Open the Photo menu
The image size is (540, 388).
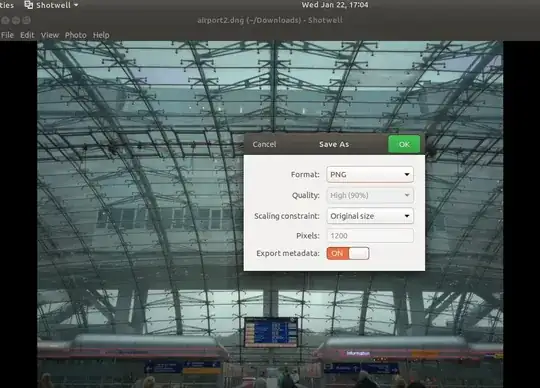click(x=75, y=35)
